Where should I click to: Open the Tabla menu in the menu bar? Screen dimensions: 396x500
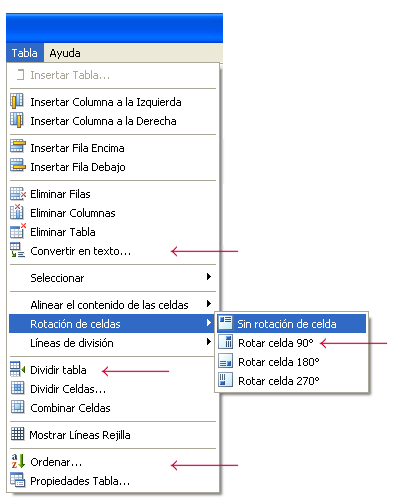(x=25, y=53)
